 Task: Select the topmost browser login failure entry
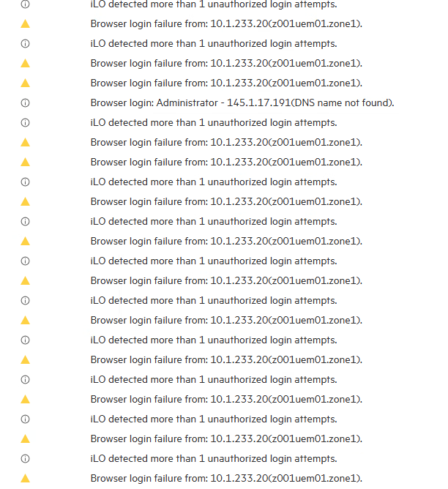click(226, 24)
